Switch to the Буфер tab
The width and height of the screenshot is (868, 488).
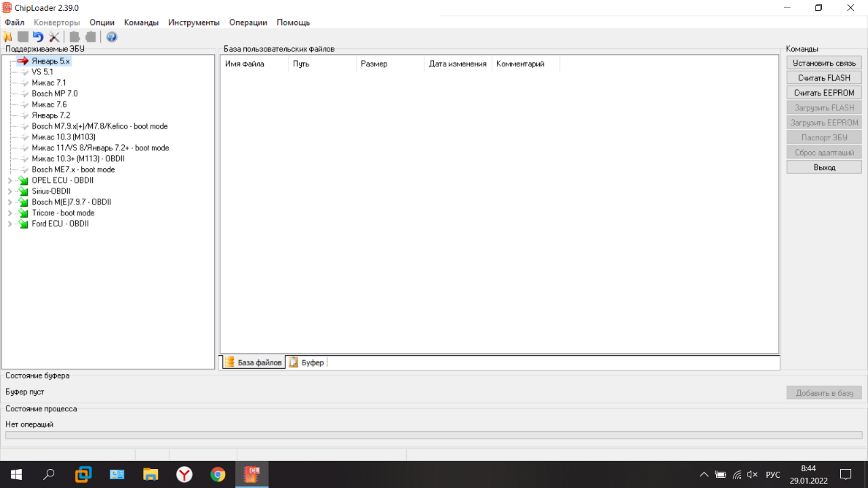pos(307,363)
